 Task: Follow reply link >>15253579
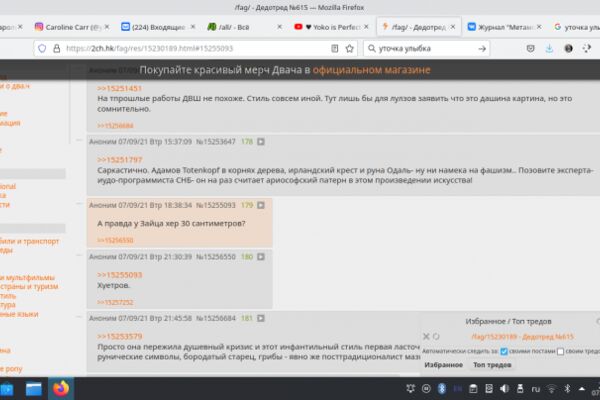(x=119, y=336)
